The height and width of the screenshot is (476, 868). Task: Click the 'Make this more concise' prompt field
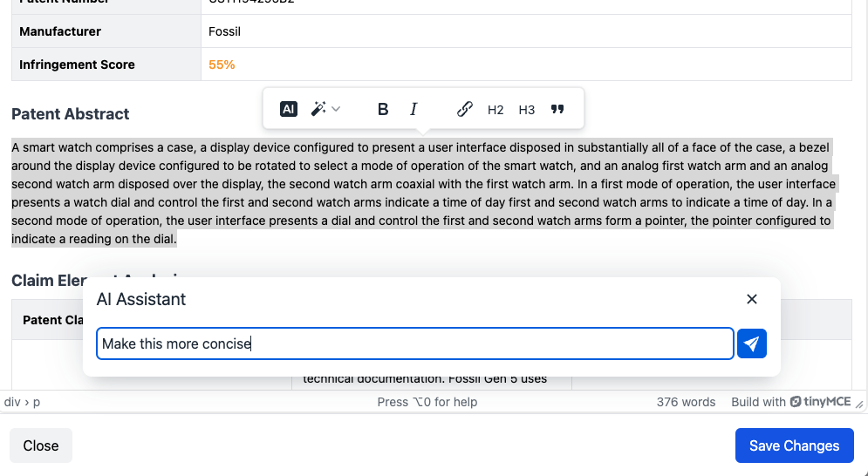[x=414, y=343]
